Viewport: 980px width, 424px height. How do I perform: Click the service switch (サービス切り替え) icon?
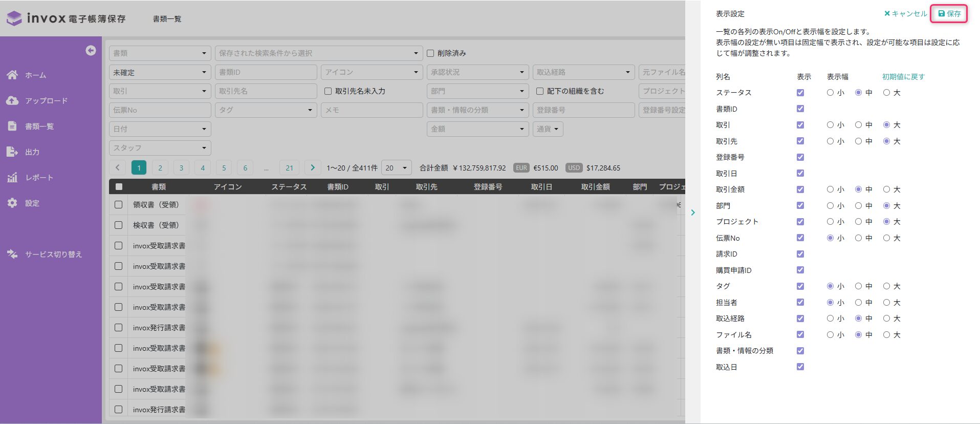tap(12, 254)
